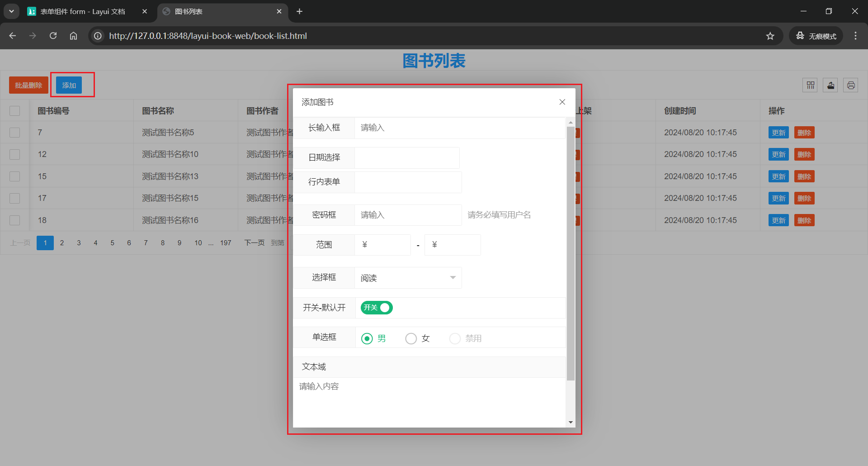Reload the page with browser refresh icon

click(53, 36)
